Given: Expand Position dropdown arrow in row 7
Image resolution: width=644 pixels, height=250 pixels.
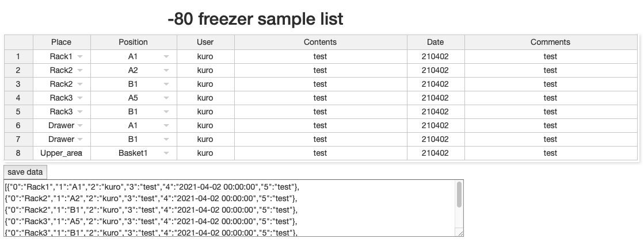Looking at the screenshot, I should coord(166,139).
